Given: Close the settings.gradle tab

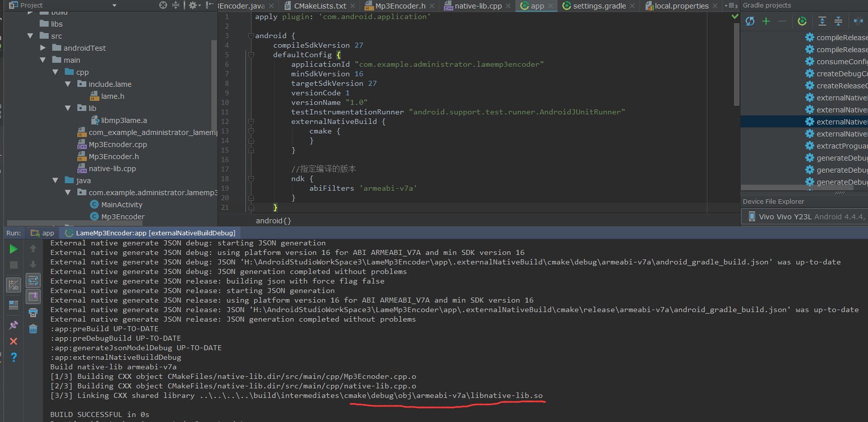Looking at the screenshot, I should pos(632,6).
